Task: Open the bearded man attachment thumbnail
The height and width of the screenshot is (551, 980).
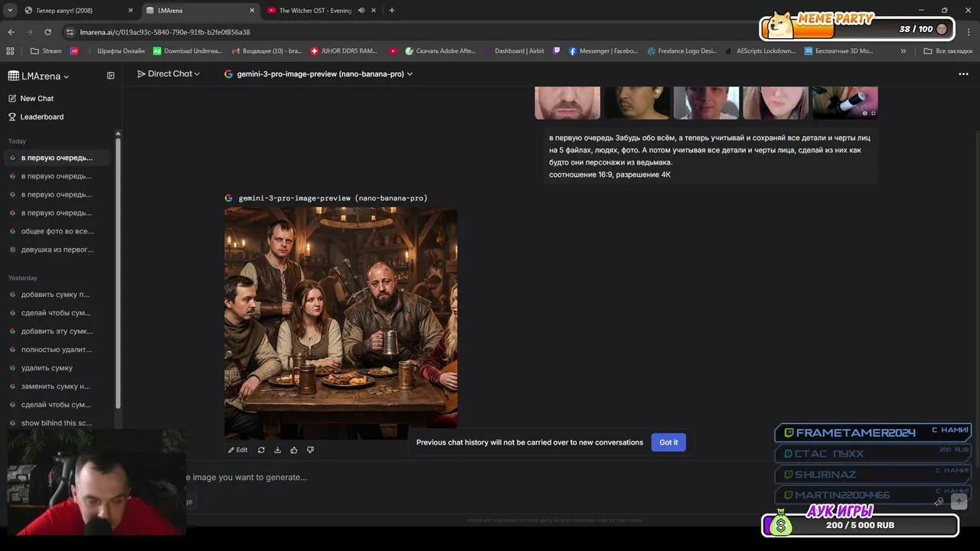Action: 567,103
